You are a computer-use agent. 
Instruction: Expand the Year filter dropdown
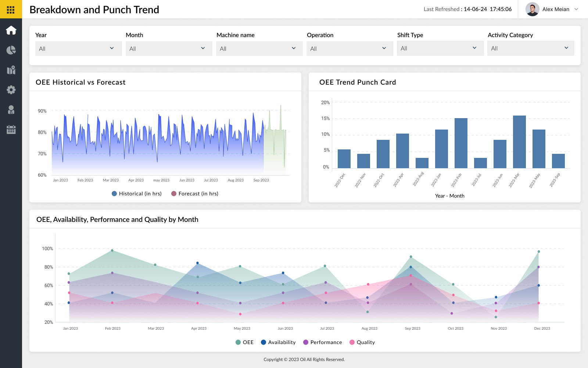(78, 49)
